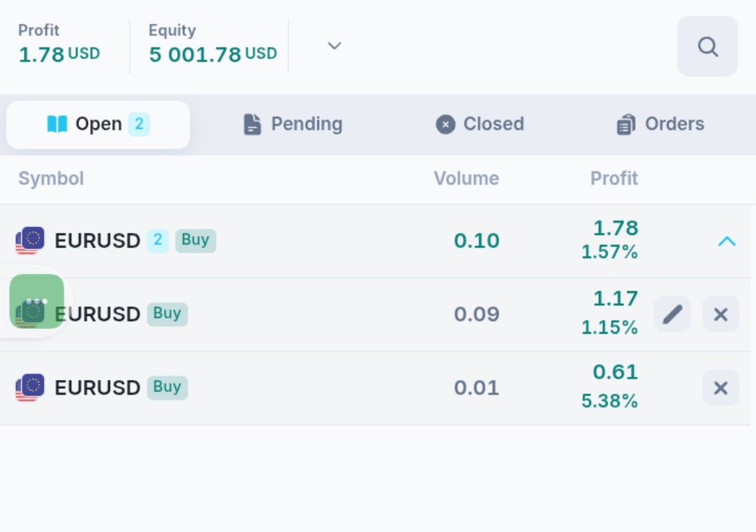
Task: Click the 1.15% profit percentage
Action: (610, 327)
